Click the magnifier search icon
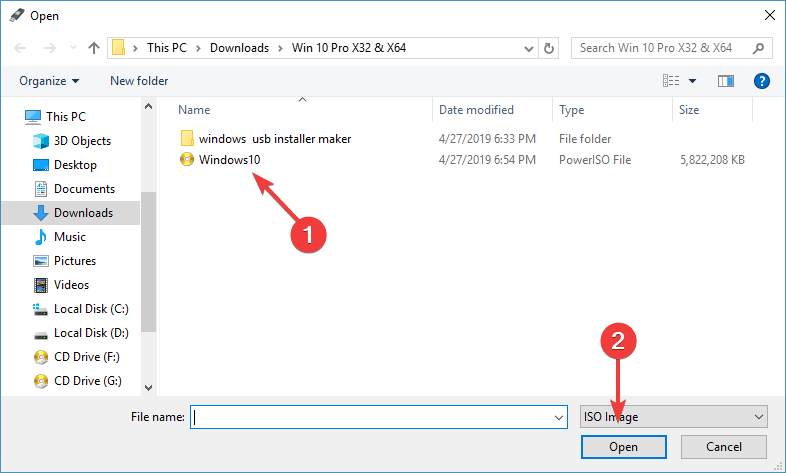This screenshot has height=473, width=786. pos(758,48)
